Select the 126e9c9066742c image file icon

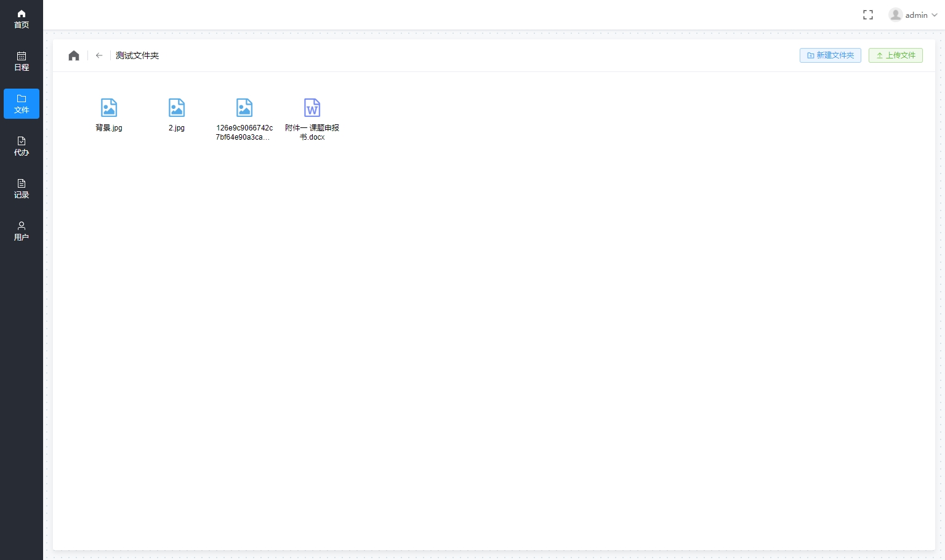click(x=244, y=108)
